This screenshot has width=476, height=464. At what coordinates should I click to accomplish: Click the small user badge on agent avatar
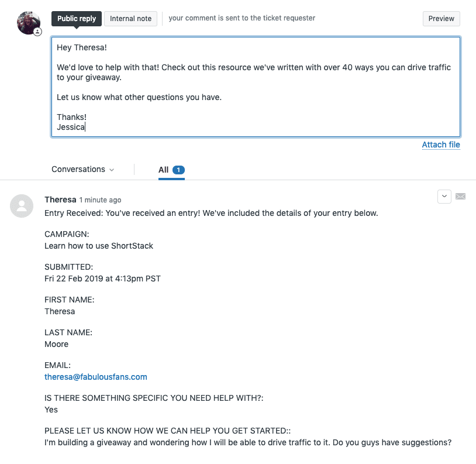[x=38, y=32]
